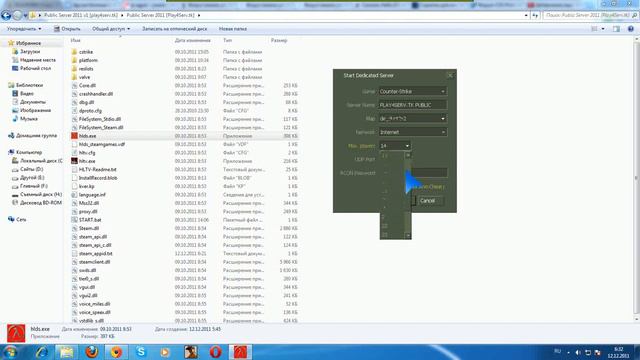This screenshot has width=640, height=360.
Task: Click the change view icon
Action: tap(595, 29)
